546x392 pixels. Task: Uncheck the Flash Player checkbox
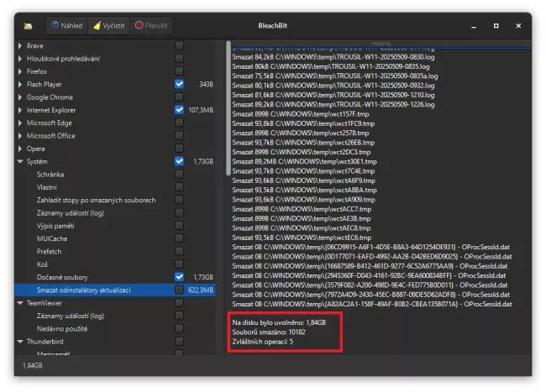point(179,84)
